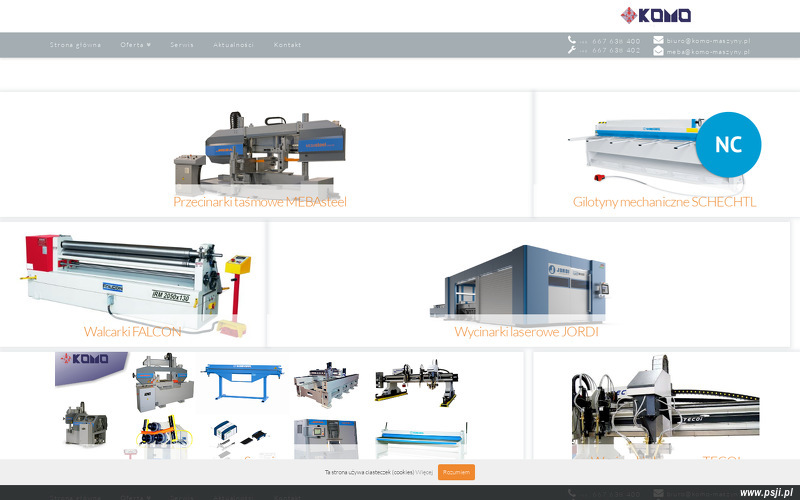Screen dimensions: 800x500
Task: Open the Kontakt menu item
Action: coord(287,45)
